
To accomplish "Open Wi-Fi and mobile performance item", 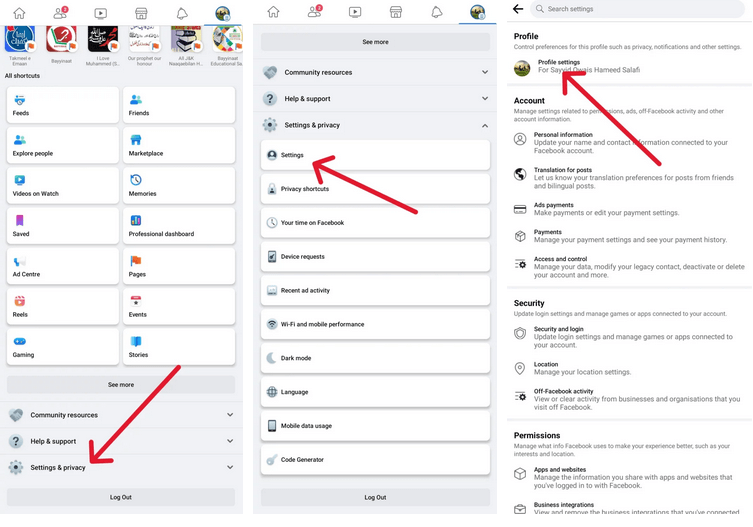I will point(376,324).
